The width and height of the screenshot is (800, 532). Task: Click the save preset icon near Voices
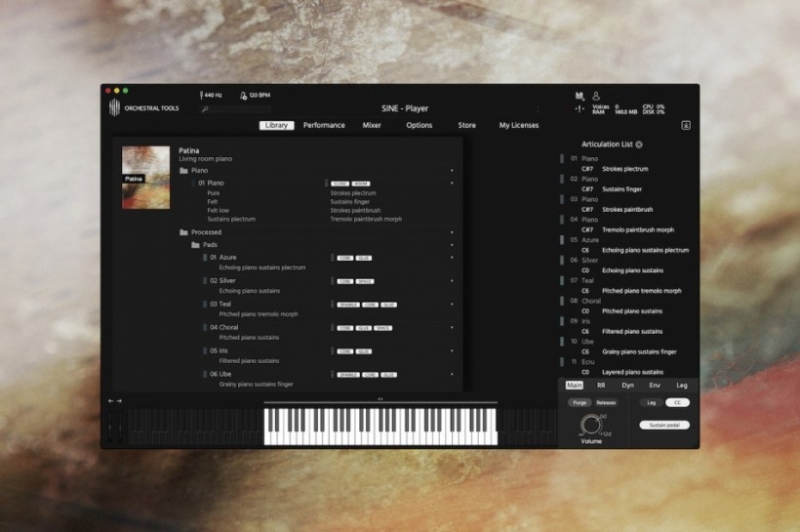click(x=579, y=95)
